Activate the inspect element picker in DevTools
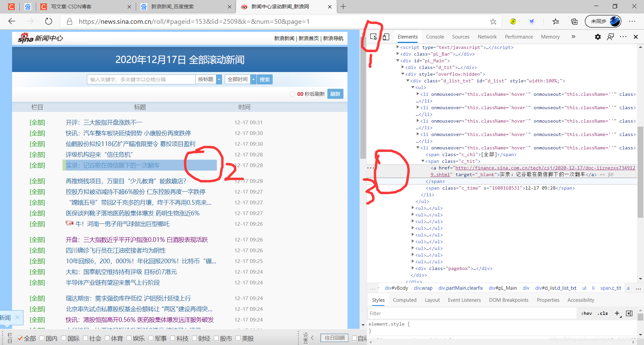Viewport: 644px width, 345px height. coord(373,37)
